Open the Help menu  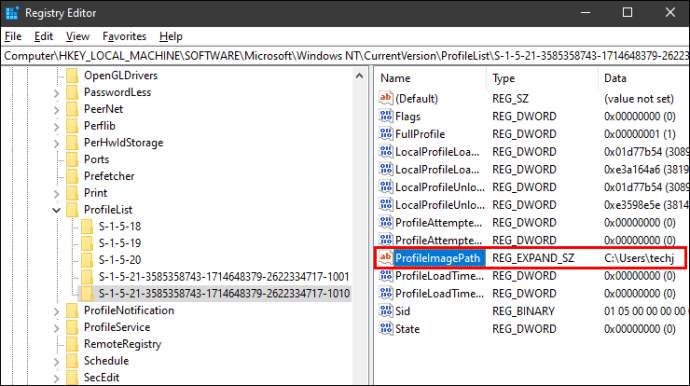click(171, 37)
